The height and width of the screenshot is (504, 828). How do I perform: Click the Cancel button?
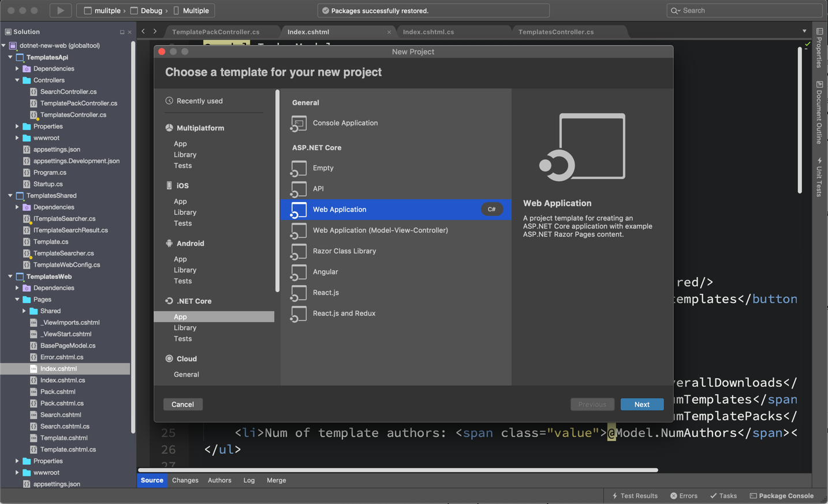[182, 404]
